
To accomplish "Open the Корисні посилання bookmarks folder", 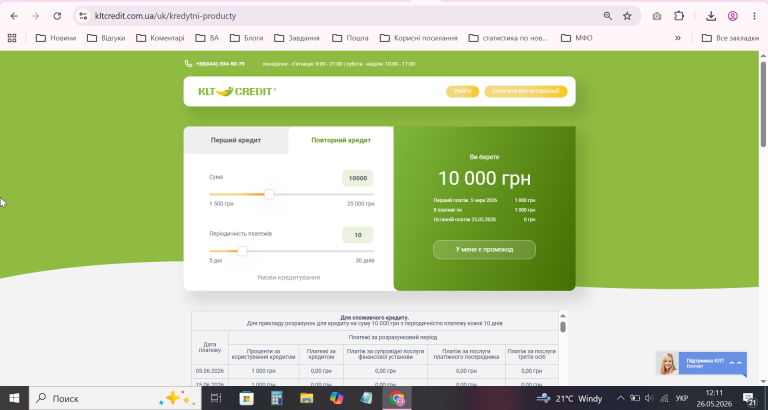I will [419, 38].
